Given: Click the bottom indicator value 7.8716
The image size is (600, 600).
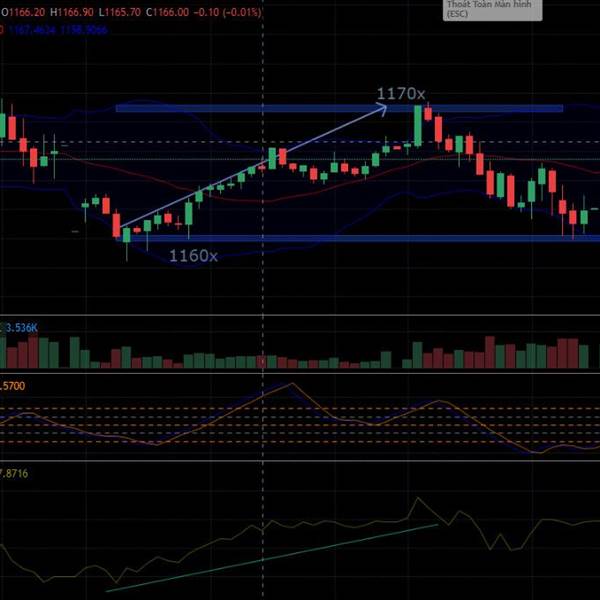Looking at the screenshot, I should tap(14, 473).
